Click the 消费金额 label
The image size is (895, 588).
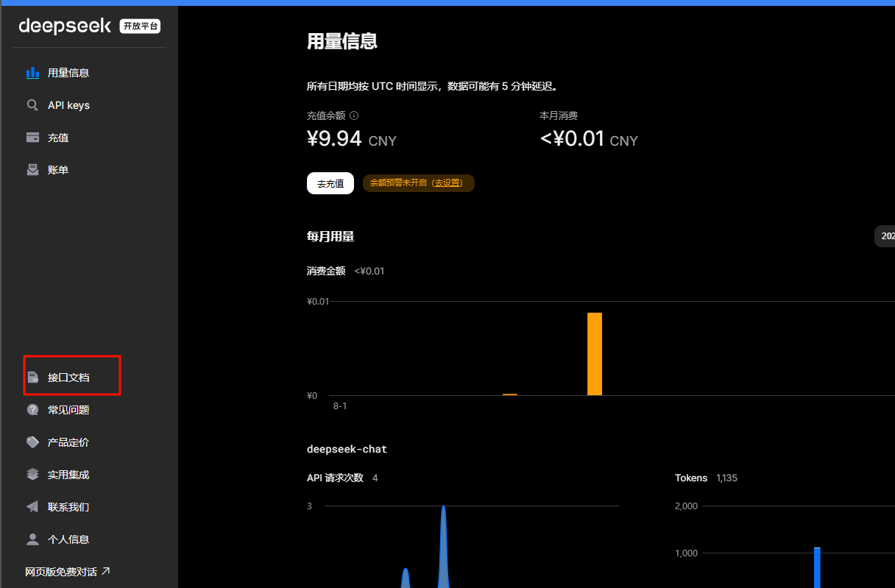click(x=326, y=271)
